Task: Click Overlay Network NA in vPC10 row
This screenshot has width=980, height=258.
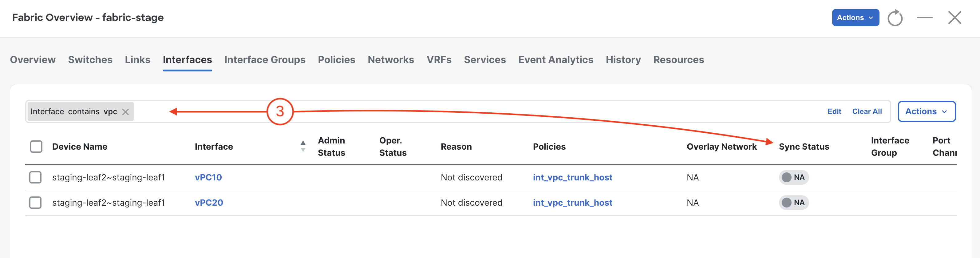Action: tap(692, 177)
